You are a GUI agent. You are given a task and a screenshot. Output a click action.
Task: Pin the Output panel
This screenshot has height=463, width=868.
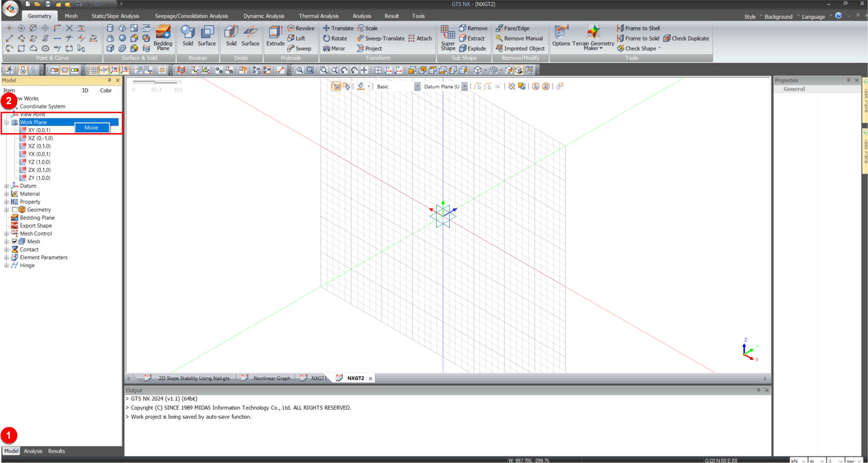758,390
